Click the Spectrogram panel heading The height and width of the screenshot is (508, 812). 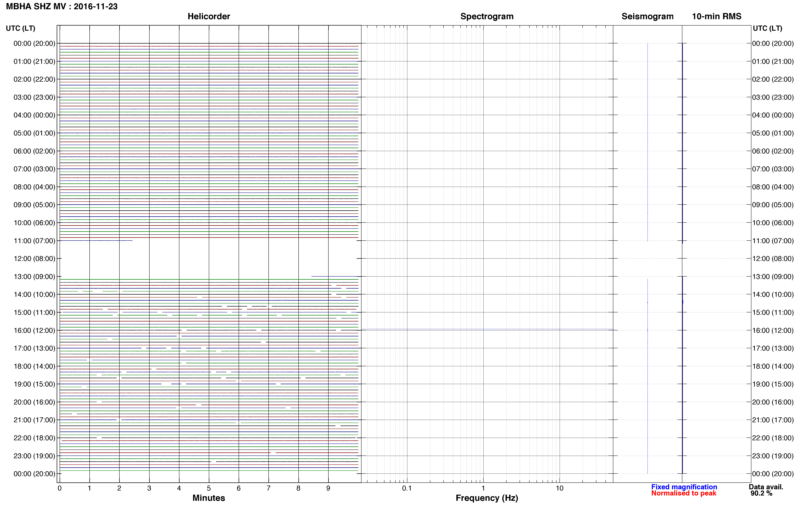click(487, 16)
